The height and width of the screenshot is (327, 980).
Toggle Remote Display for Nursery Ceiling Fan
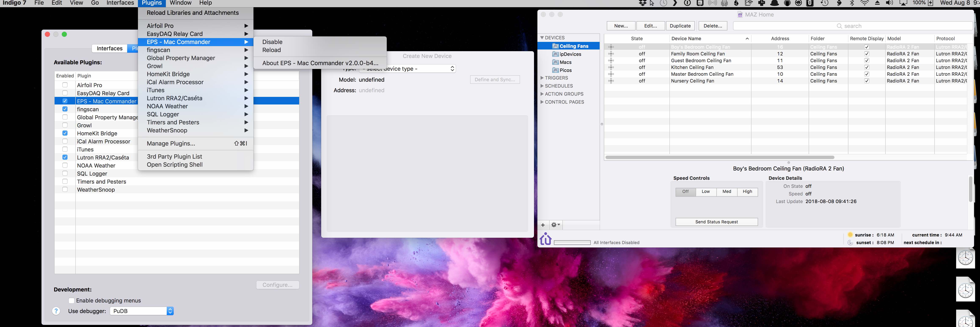click(x=867, y=81)
